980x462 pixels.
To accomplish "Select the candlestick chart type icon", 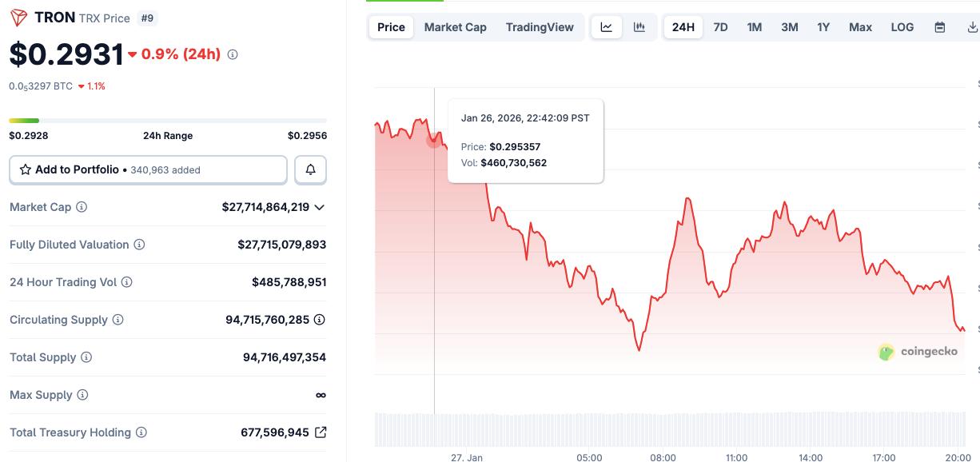I will [639, 26].
